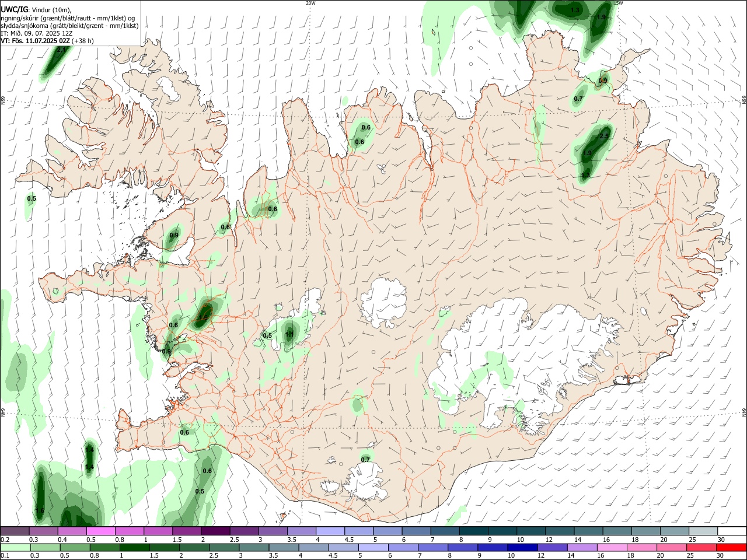Screen dimensions: 747x560
Task: Click the 2.5 precipitation value on the northeast map
Action: [x=604, y=136]
